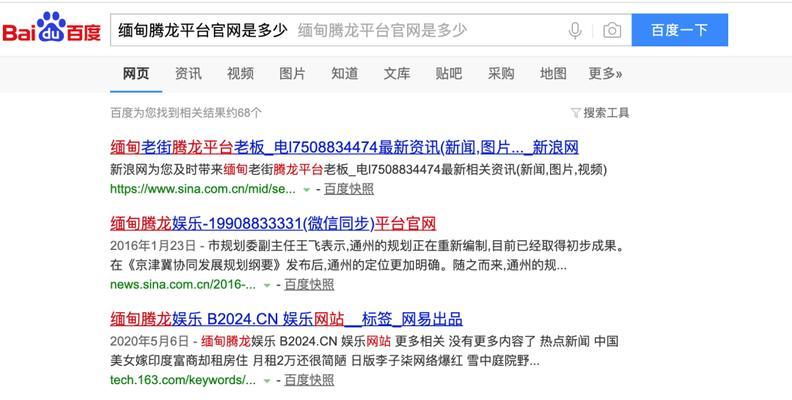Open 百度快照 for the www.sina.com.cn result

[349, 189]
